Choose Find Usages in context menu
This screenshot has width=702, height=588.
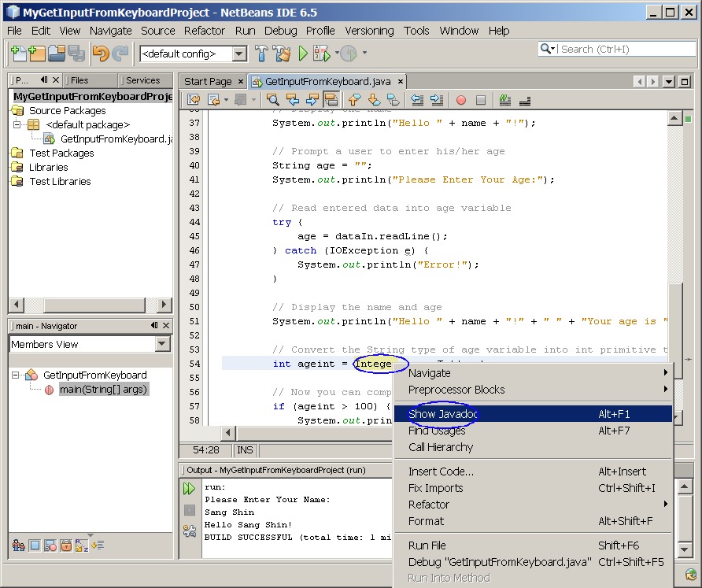tap(534, 431)
